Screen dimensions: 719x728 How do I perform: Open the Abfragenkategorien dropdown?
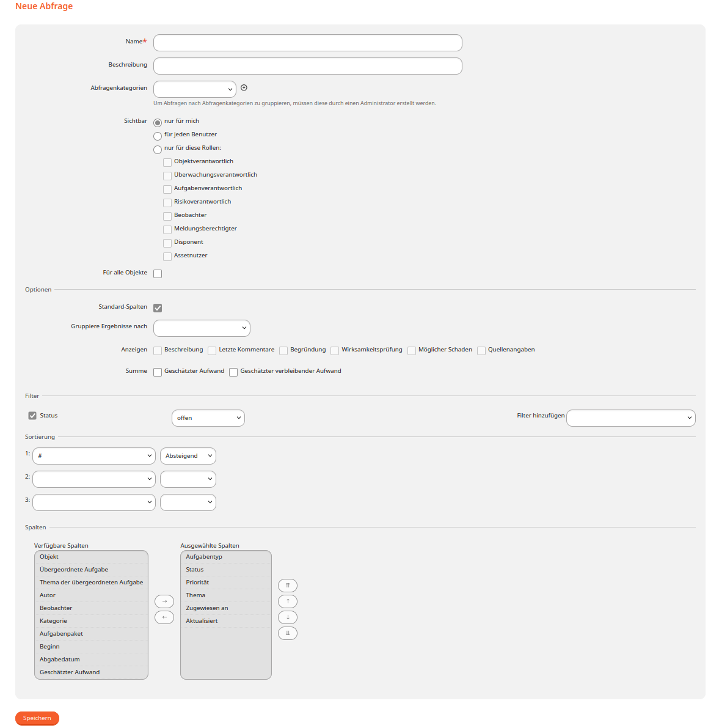coord(195,89)
